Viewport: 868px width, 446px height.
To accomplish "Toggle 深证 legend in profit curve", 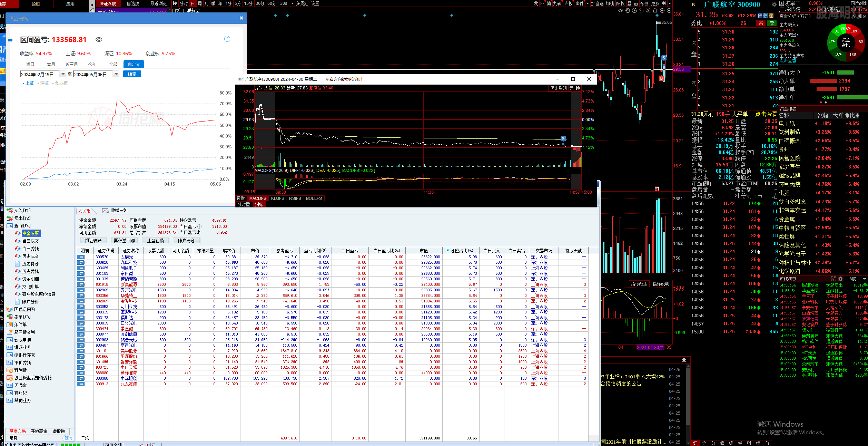I will pos(43,83).
